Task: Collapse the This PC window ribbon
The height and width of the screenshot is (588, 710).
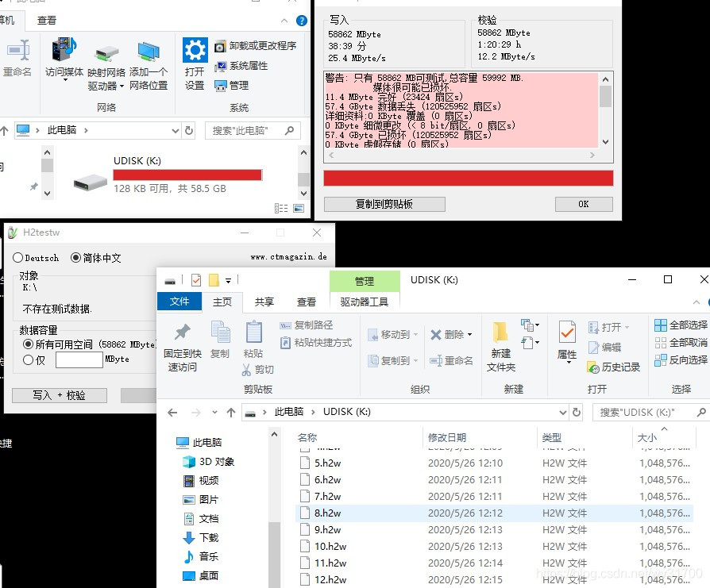Action: coord(284,21)
